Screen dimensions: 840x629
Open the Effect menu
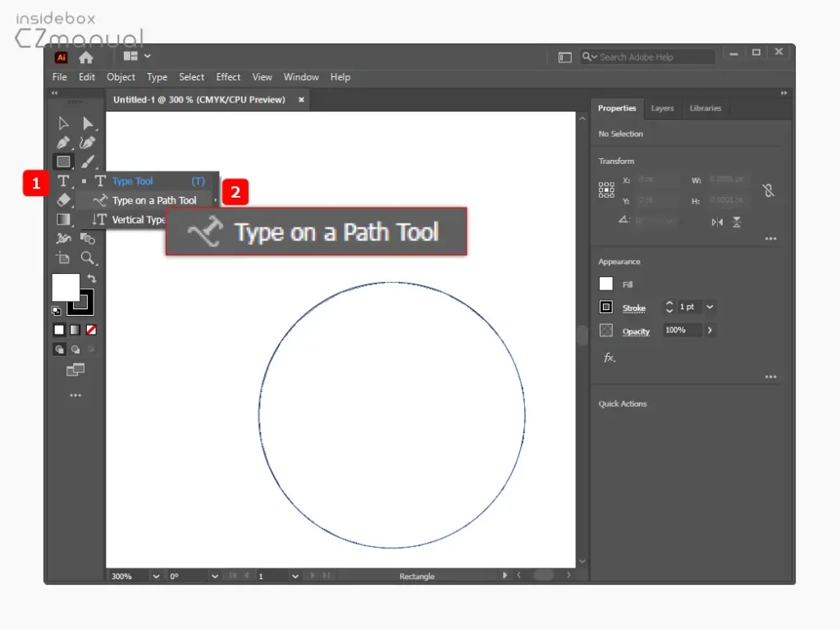[228, 77]
